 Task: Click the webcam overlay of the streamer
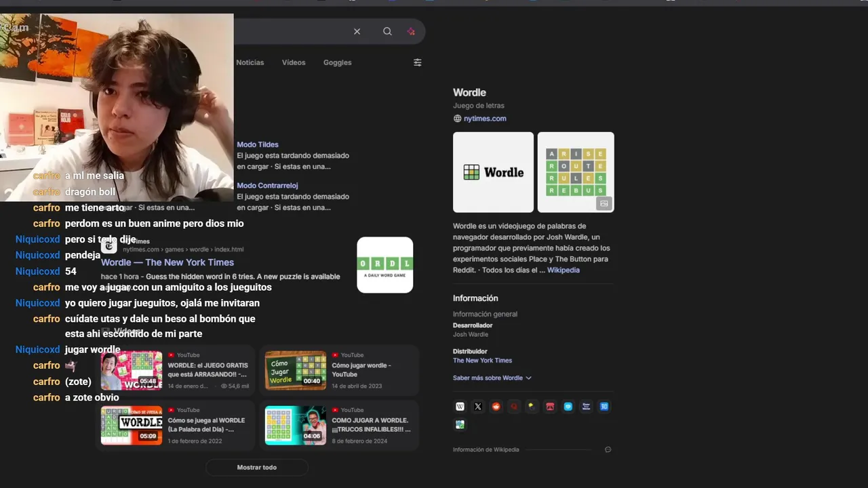117,107
